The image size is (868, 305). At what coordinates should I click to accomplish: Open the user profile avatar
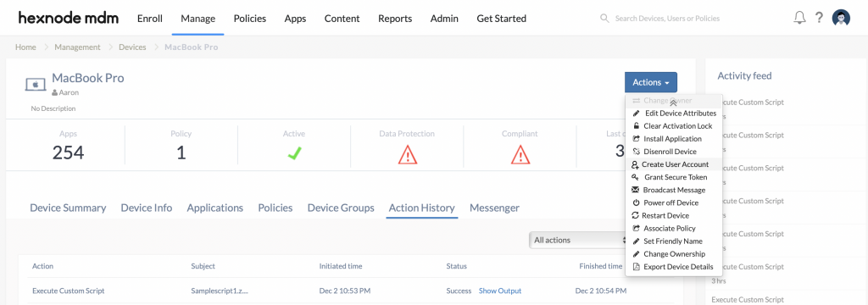coord(841,19)
